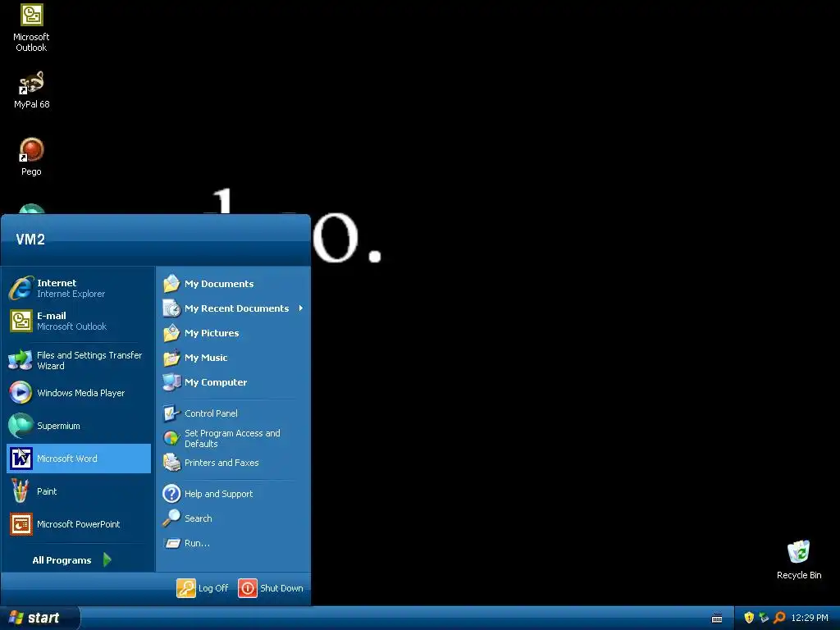840x630 pixels.
Task: Open Microsoft PowerPoint
Action: [x=79, y=524]
